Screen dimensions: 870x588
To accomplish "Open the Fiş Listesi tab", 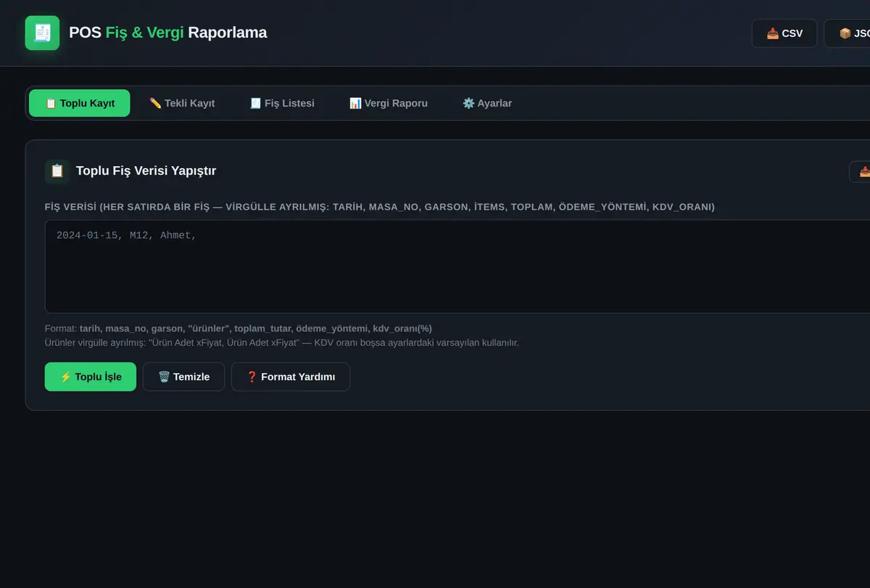I will 282,103.
